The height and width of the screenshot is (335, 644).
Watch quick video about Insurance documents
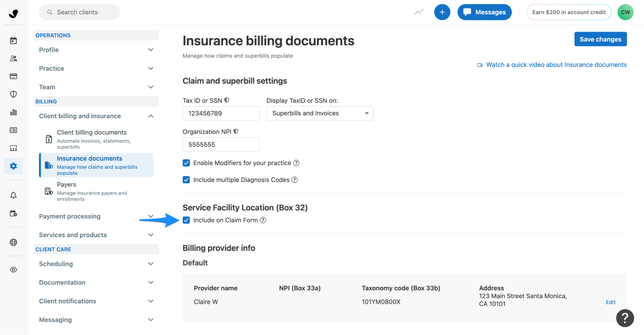point(552,65)
